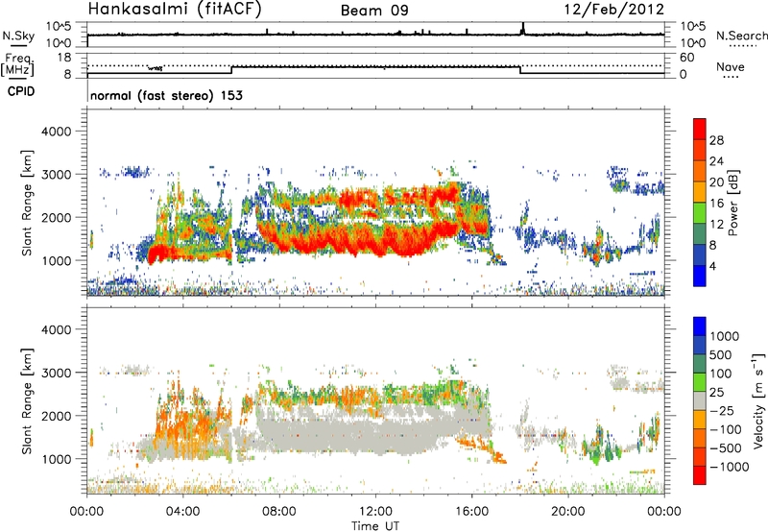Click the title 'Hankasalmi (fitACF)'
Viewport: 768px width, 532px height.
(175, 10)
